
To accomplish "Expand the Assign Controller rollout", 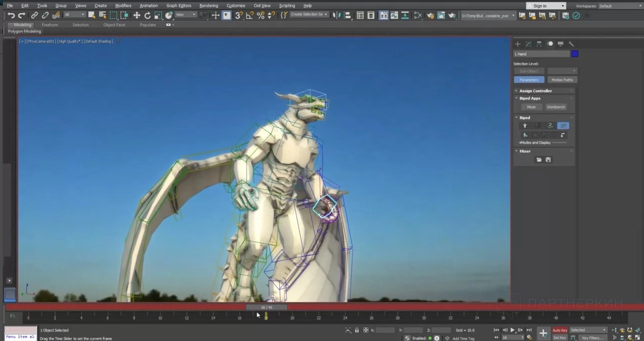I will [x=535, y=91].
